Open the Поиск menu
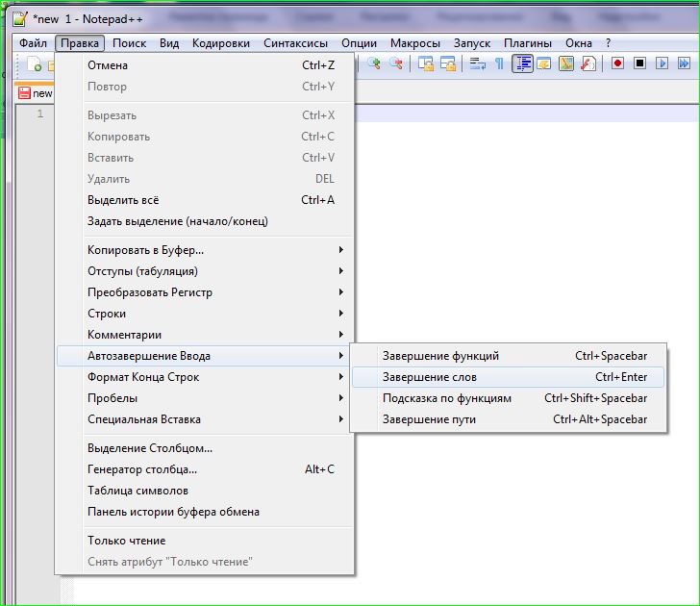 (130, 43)
